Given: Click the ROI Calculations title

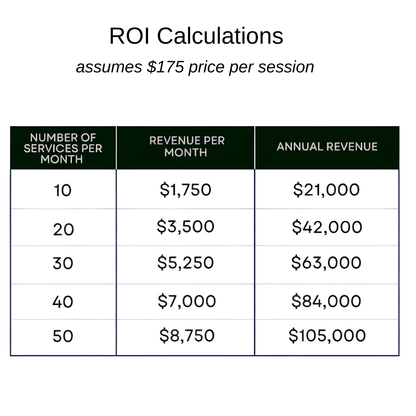Looking at the screenshot, I should click(x=196, y=36).
